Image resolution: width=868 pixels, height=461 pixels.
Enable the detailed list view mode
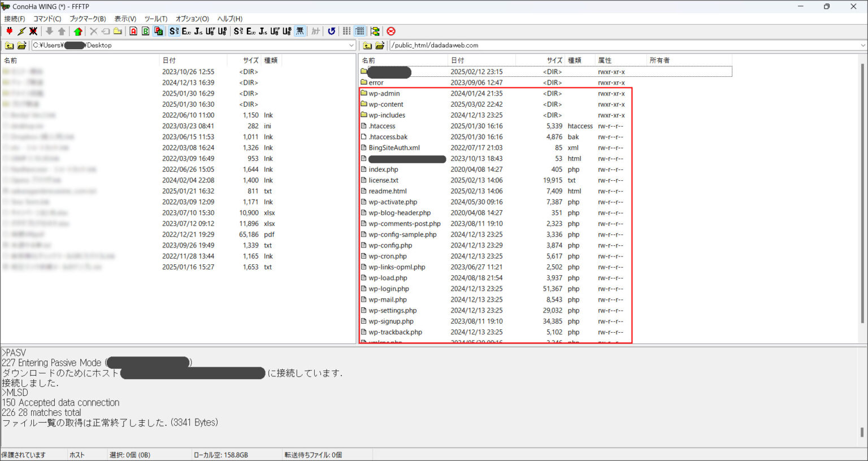point(360,31)
